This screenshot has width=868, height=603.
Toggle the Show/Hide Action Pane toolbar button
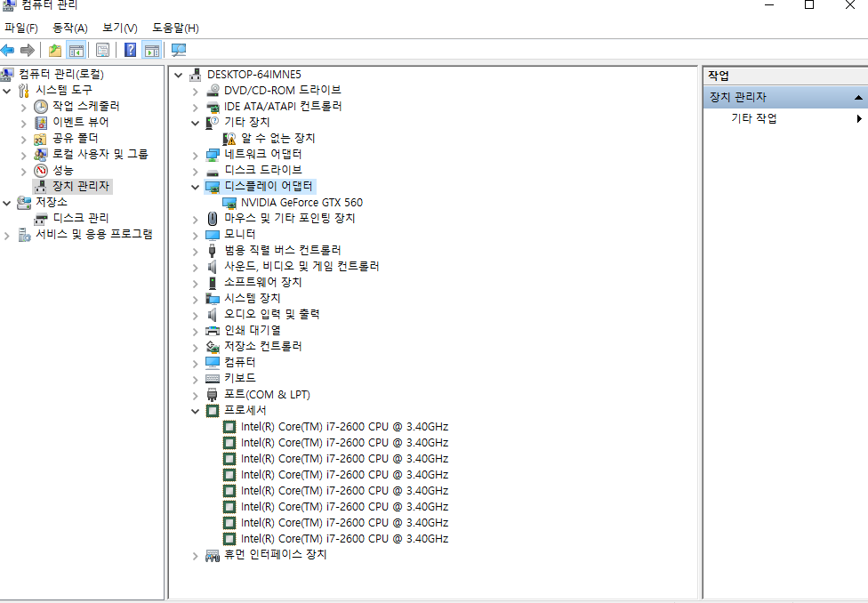pyautogui.click(x=152, y=50)
